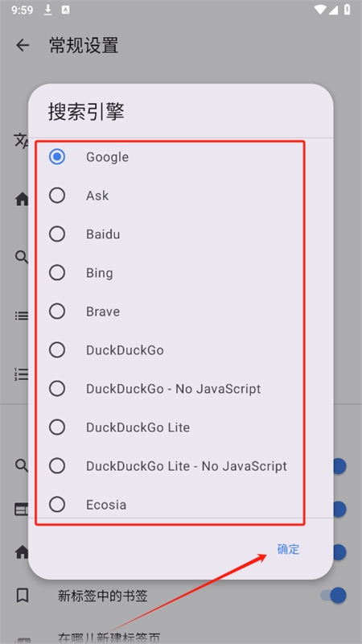Image resolution: width=362 pixels, height=644 pixels.
Task: Tap the Wi-Fi signal icon
Action: [x=320, y=10]
